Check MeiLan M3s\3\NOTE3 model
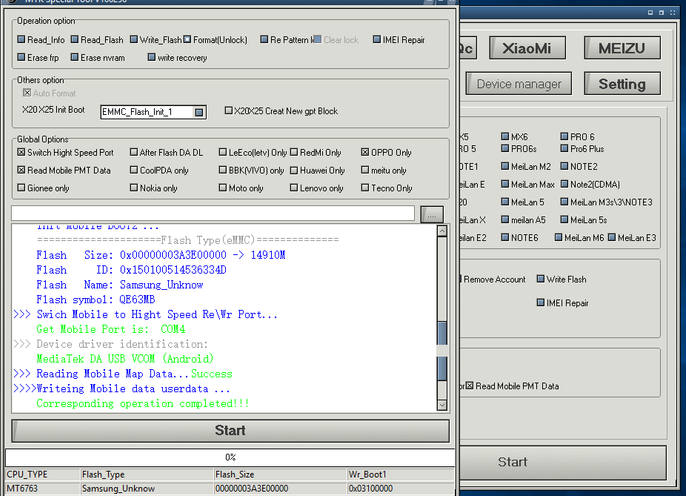Image resolution: width=686 pixels, height=496 pixels. coord(564,202)
